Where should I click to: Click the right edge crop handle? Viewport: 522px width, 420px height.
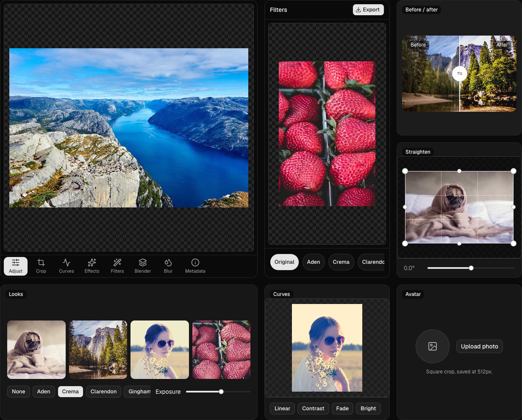(x=513, y=207)
